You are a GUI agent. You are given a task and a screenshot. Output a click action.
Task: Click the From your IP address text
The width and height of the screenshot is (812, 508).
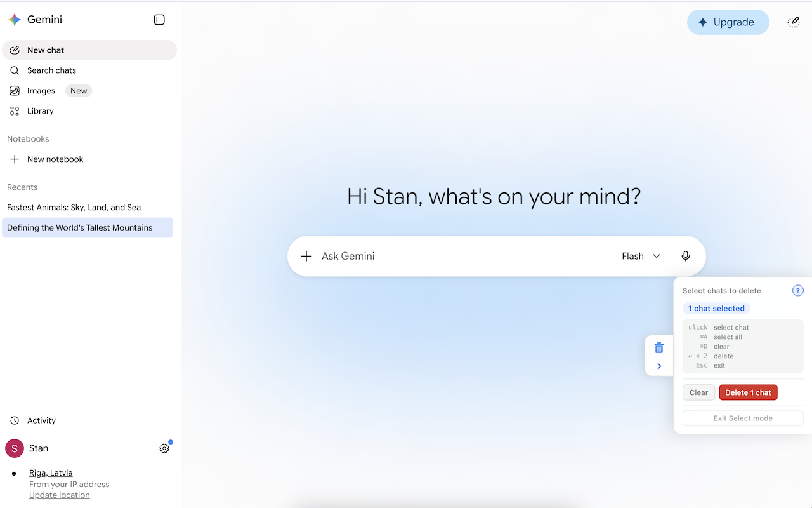[x=69, y=485]
